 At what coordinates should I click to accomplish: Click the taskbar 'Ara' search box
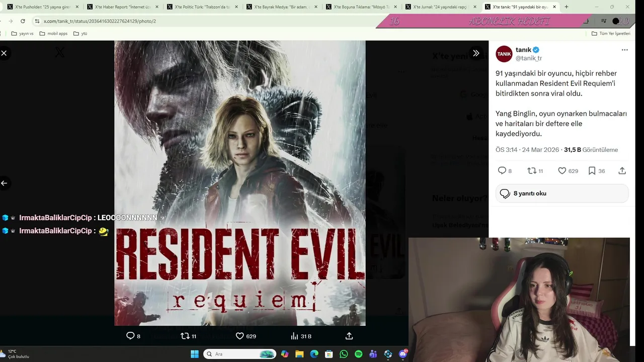coord(239,354)
